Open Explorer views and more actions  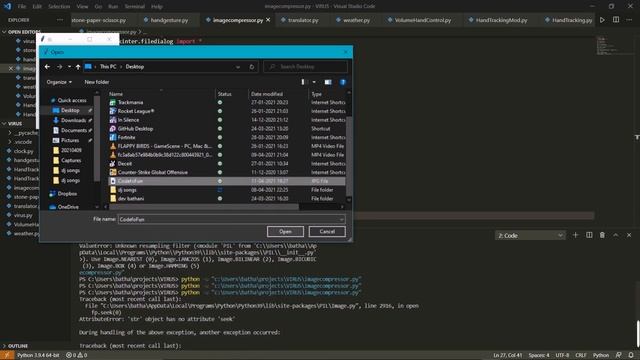(x=60, y=20)
